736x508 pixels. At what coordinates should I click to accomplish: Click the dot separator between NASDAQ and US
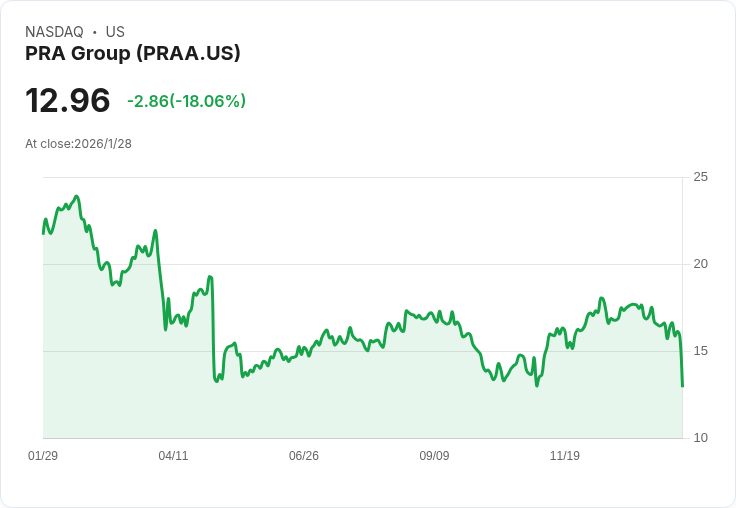94,32
